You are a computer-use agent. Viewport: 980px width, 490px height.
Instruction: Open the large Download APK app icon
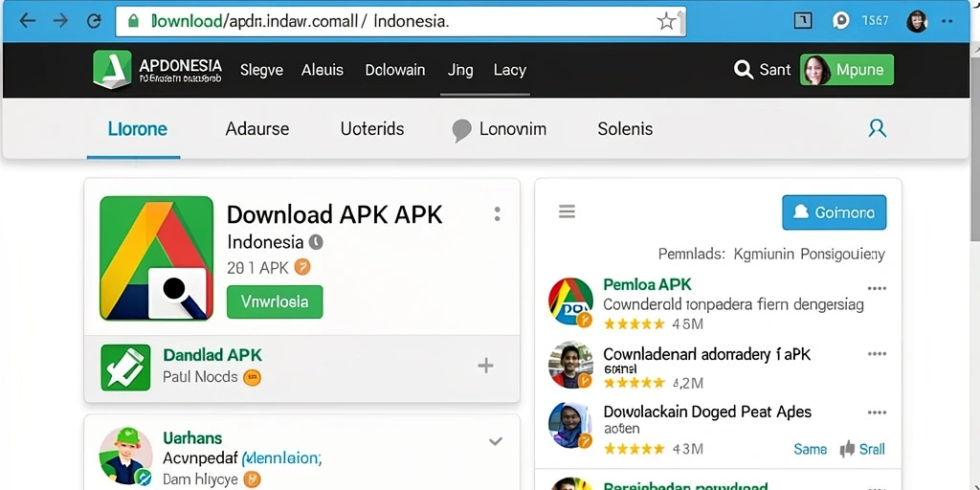click(x=156, y=258)
